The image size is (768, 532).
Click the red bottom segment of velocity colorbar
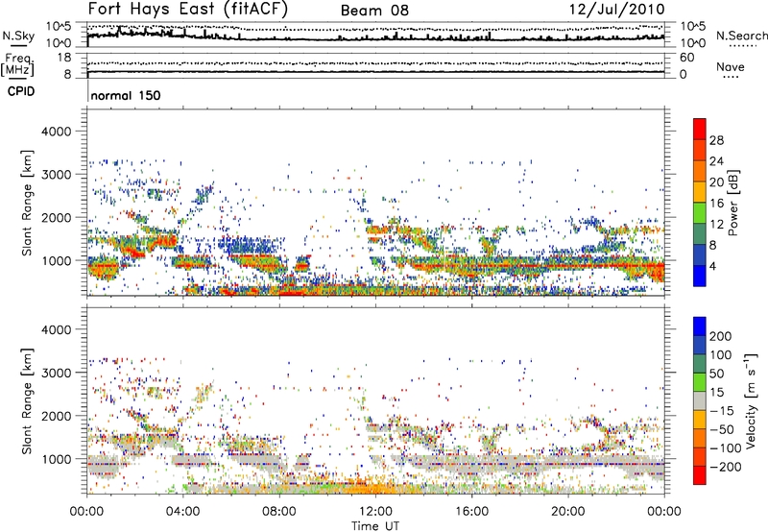700,475
